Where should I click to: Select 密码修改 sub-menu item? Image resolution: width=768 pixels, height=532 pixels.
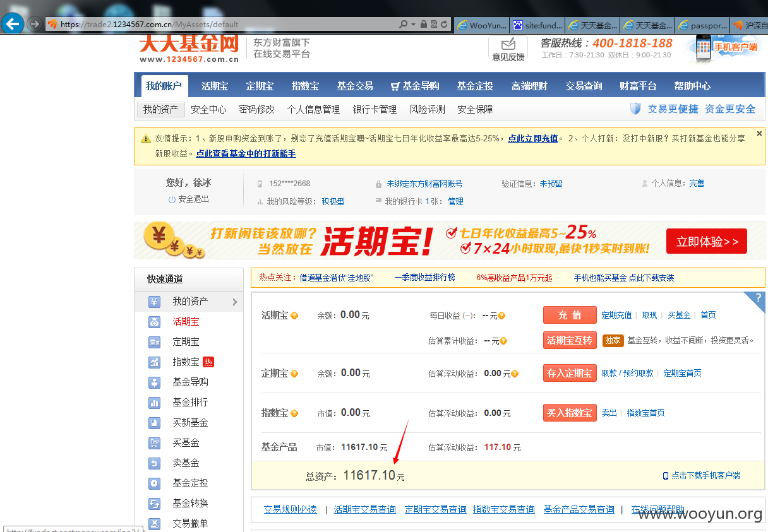click(x=256, y=109)
